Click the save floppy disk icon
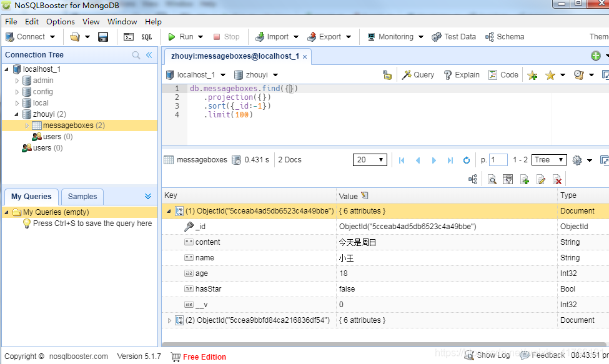 (x=103, y=37)
